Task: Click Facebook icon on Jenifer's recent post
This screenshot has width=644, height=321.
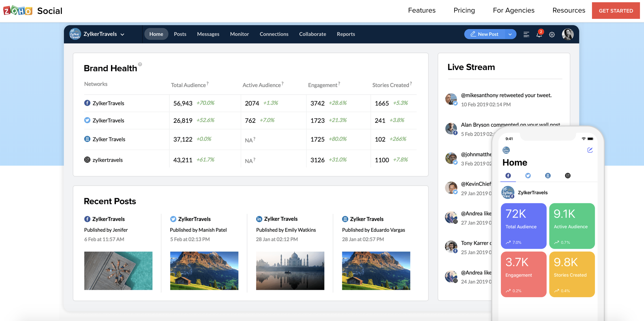Action: [x=87, y=219]
